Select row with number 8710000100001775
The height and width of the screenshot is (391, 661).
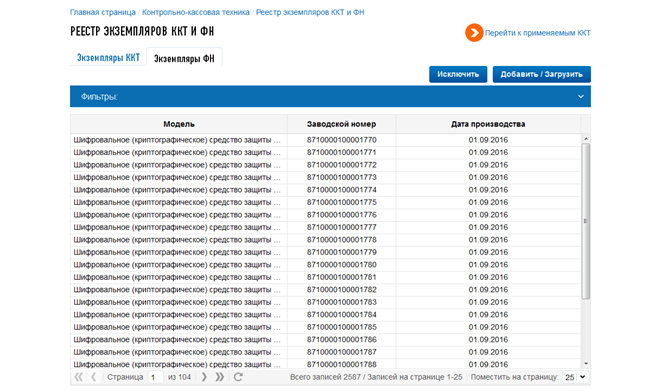[x=325, y=202]
